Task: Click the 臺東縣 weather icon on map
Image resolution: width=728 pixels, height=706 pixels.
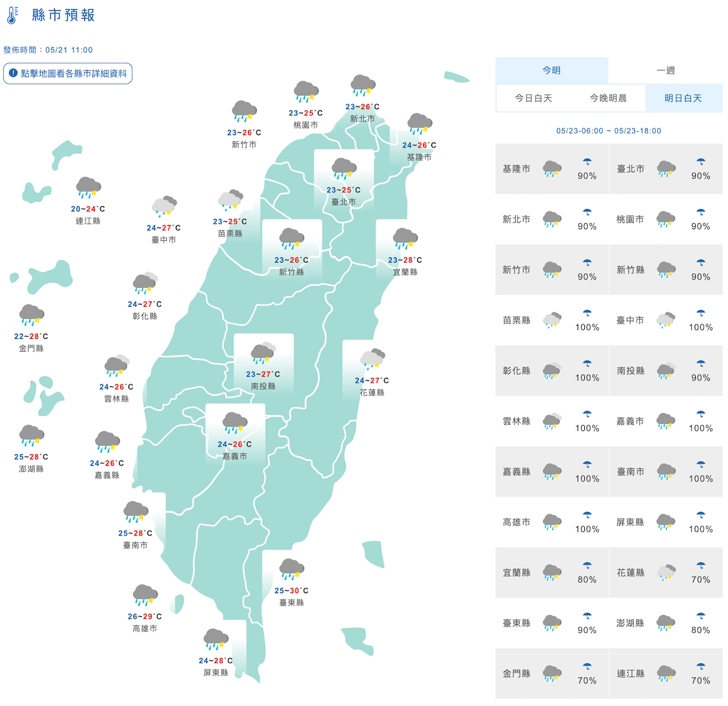Action: [291, 569]
